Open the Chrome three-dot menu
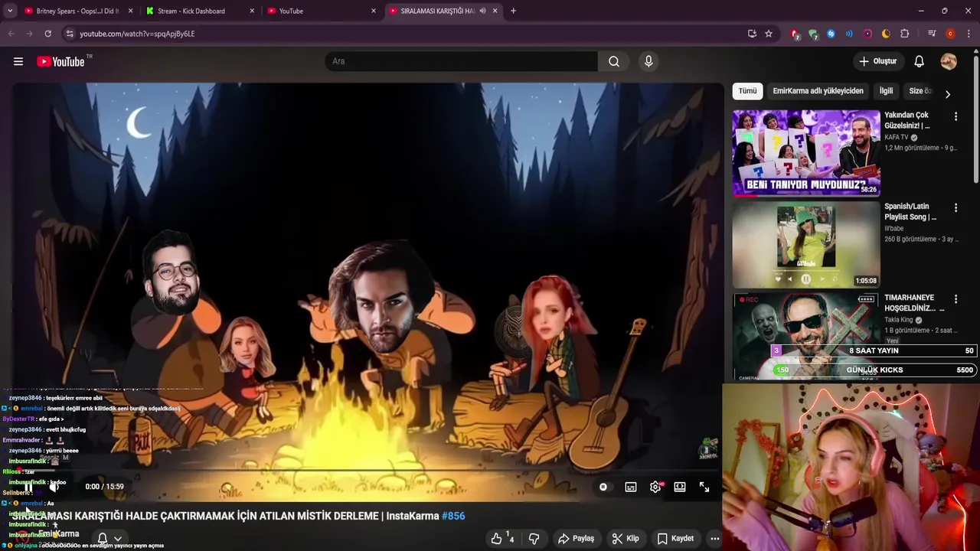The height and width of the screenshot is (551, 980). pyautogui.click(x=969, y=34)
